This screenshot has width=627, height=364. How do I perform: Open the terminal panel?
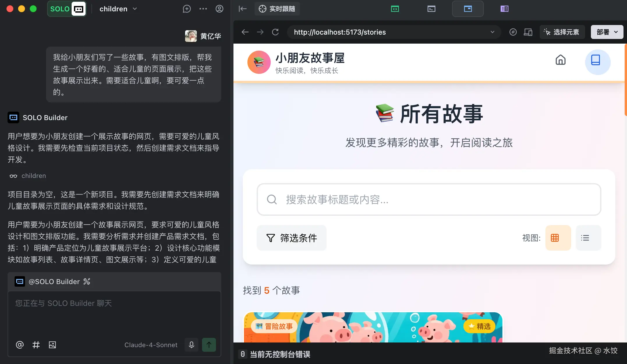point(431,9)
